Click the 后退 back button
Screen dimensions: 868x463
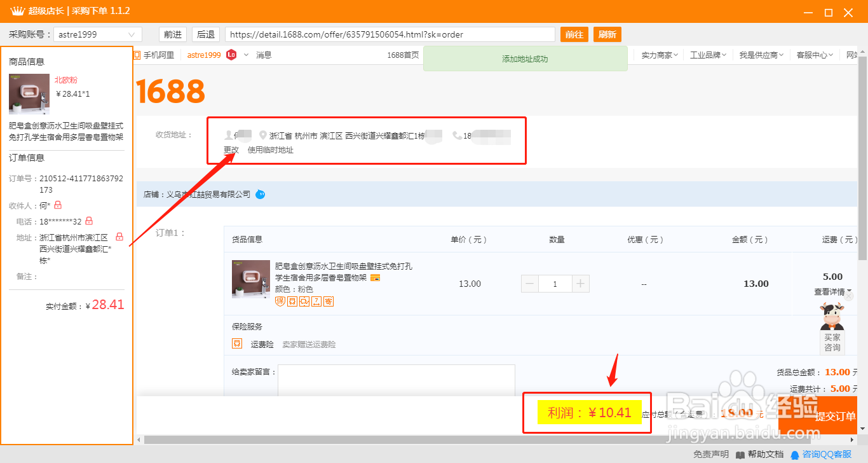(205, 34)
